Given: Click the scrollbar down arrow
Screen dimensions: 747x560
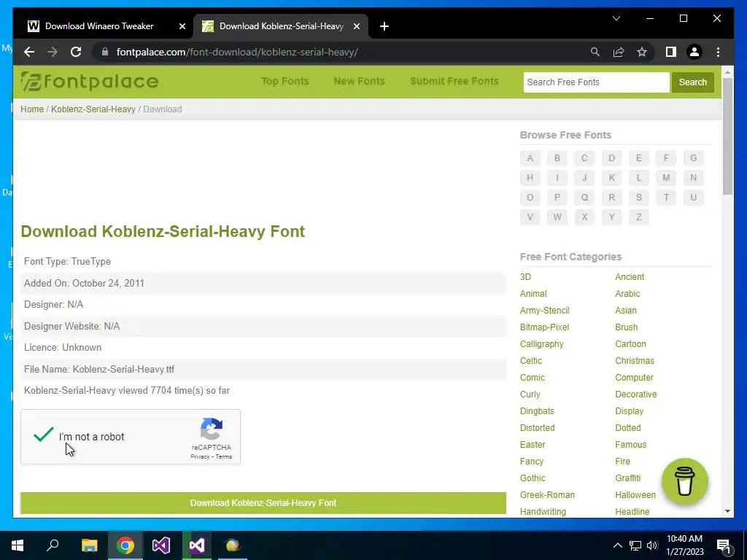Looking at the screenshot, I should point(727,511).
